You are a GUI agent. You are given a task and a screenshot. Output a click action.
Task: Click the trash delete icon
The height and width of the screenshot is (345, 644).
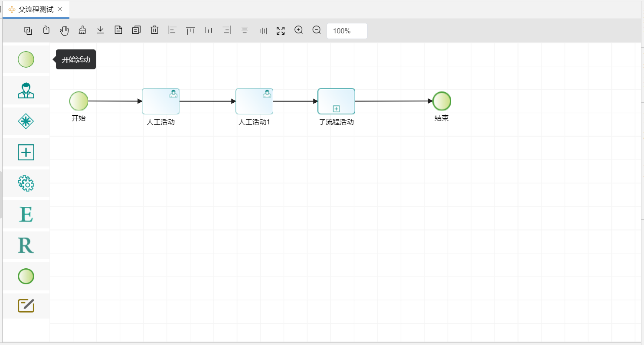pyautogui.click(x=154, y=30)
